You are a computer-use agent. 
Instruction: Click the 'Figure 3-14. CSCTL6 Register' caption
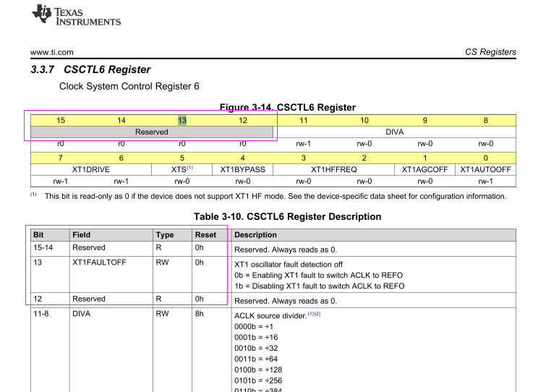point(288,108)
